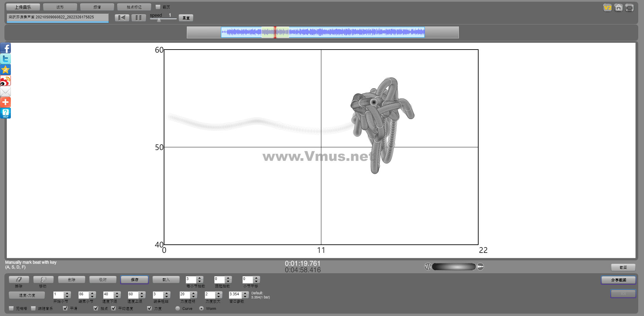The width and height of the screenshot is (644, 316).
Task: Click the Facebook share icon
Action: [5, 48]
